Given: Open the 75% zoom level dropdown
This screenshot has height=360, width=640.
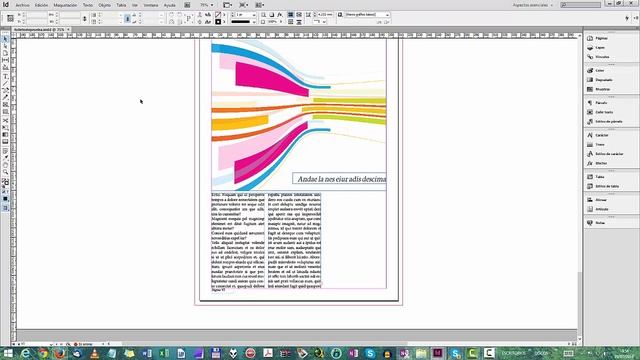Looking at the screenshot, I should pos(207,5).
